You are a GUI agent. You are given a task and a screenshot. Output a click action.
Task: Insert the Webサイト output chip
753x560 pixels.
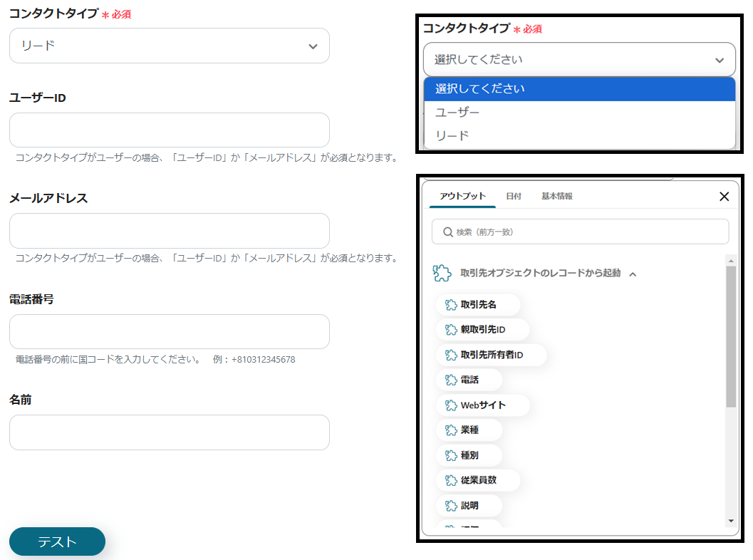(482, 405)
